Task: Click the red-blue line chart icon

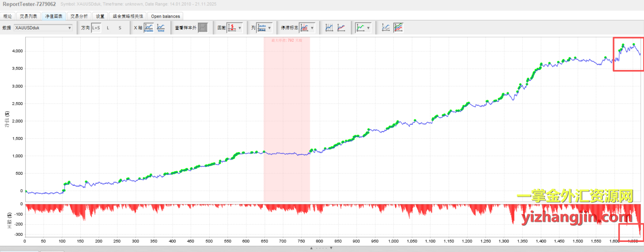Action: (341, 28)
